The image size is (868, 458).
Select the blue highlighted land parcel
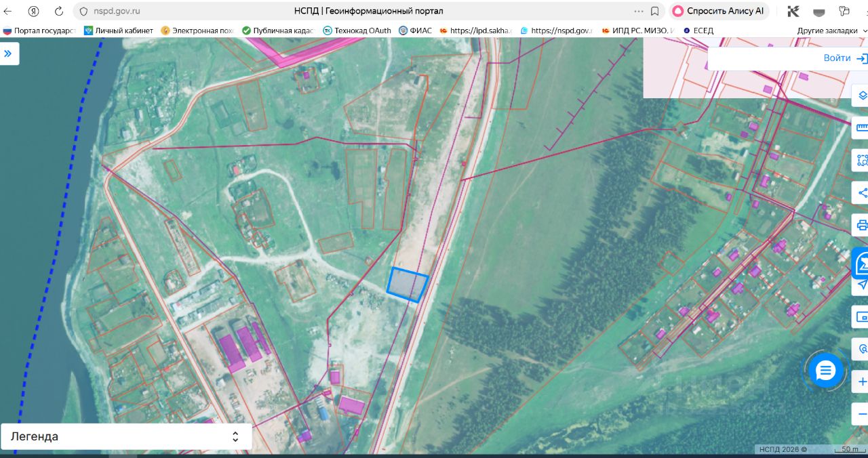[408, 285]
